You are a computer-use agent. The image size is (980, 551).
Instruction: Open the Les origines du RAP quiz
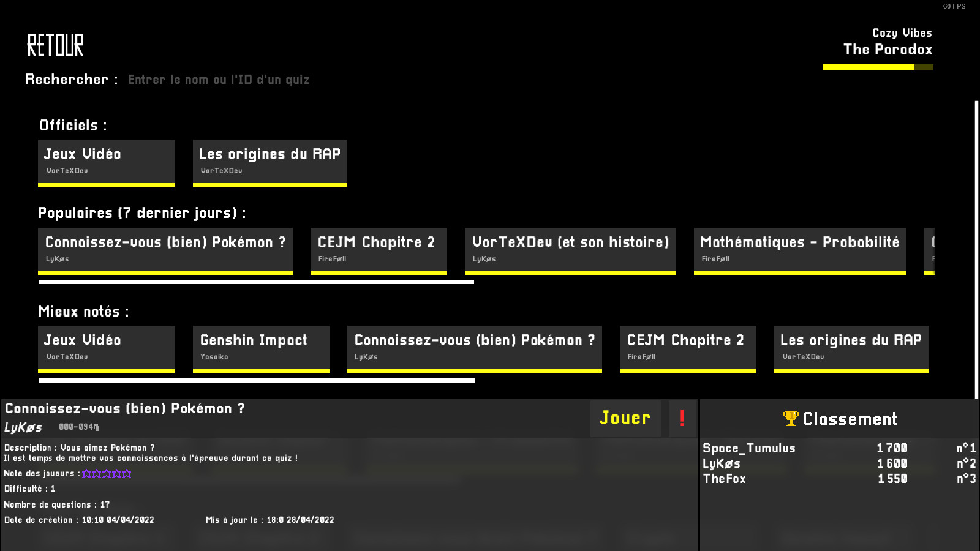tap(269, 162)
